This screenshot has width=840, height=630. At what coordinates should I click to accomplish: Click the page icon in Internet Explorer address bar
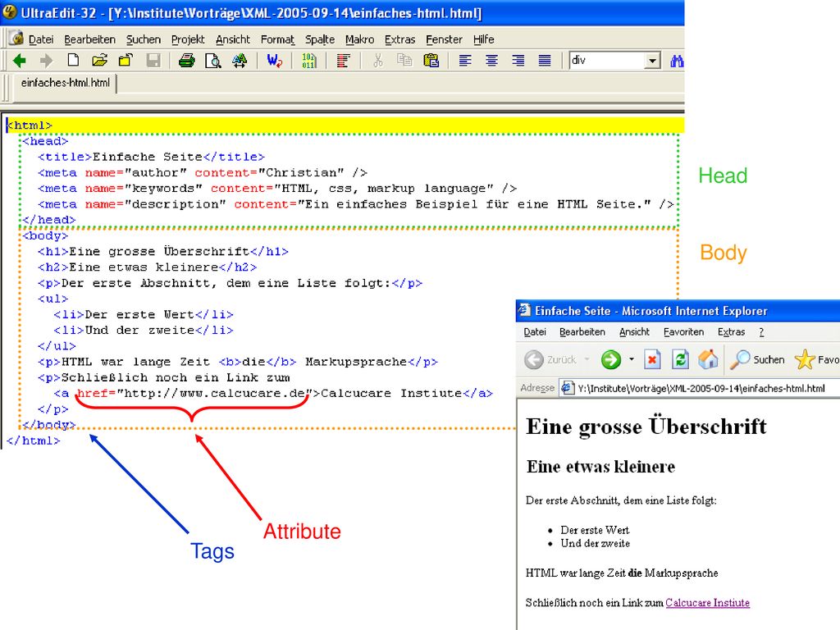point(568,388)
